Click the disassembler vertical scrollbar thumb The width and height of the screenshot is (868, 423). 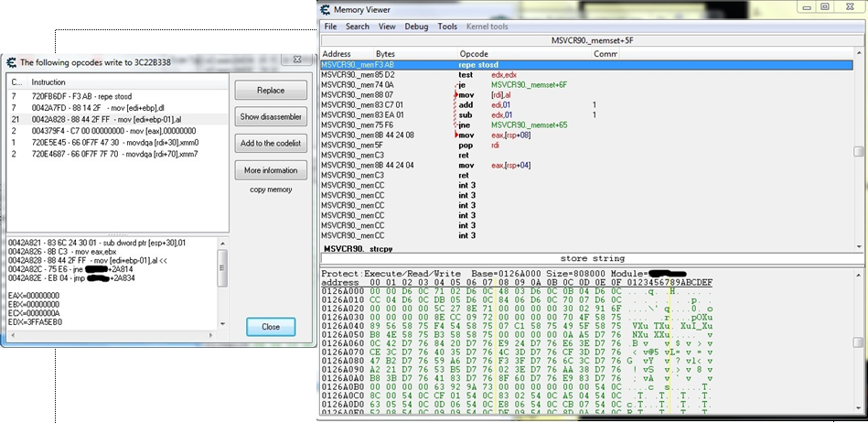(857, 153)
